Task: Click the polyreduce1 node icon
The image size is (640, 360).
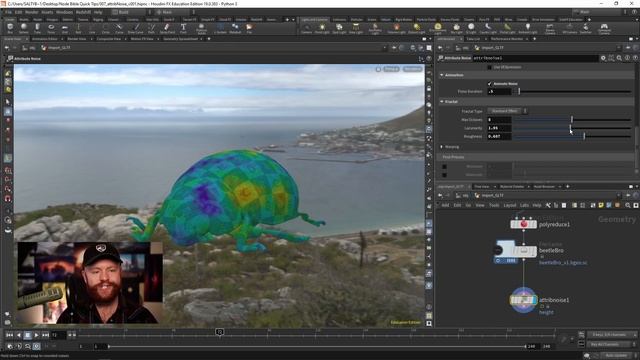Action: [523, 224]
